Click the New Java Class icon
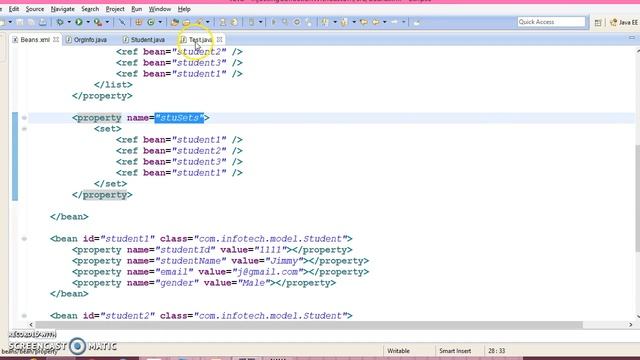The width and height of the screenshot is (640, 360). point(151,22)
